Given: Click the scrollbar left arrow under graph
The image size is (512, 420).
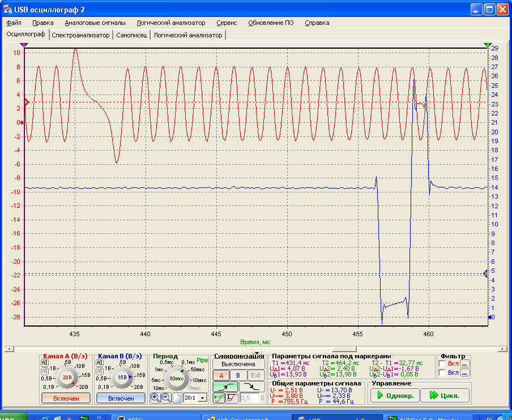Looking at the screenshot, I should pyautogui.click(x=9, y=349).
